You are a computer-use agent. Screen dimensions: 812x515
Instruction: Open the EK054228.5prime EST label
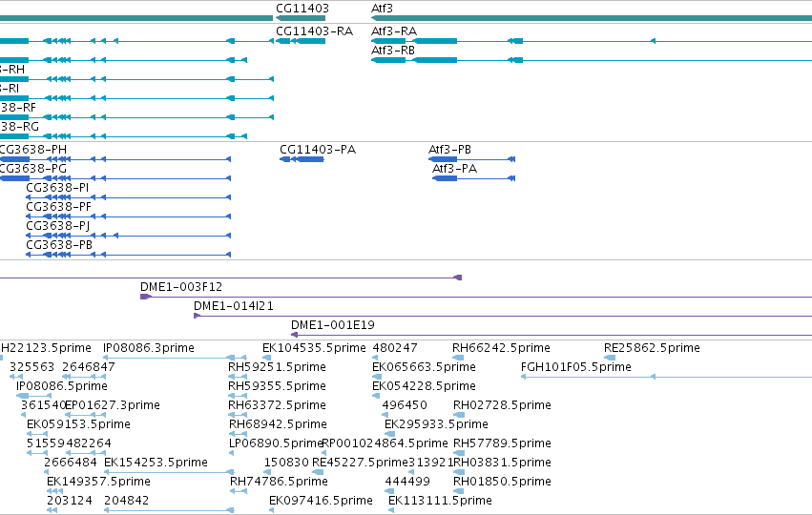tap(424, 386)
